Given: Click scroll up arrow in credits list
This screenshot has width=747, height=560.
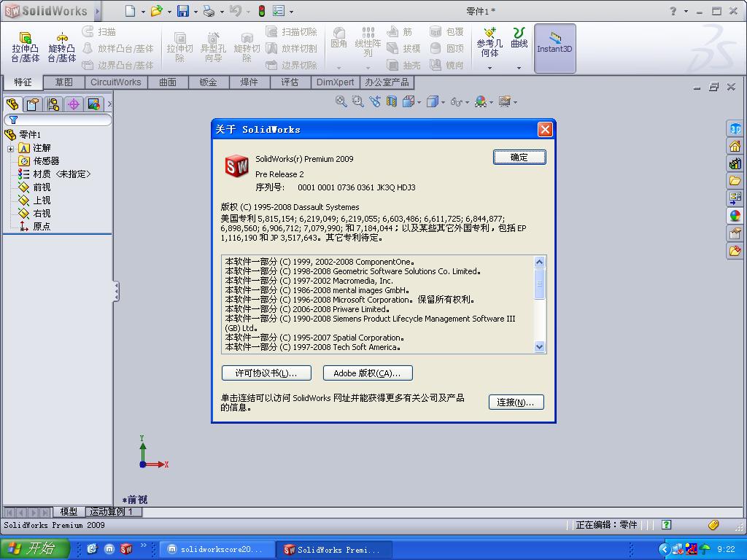Looking at the screenshot, I should point(539,262).
